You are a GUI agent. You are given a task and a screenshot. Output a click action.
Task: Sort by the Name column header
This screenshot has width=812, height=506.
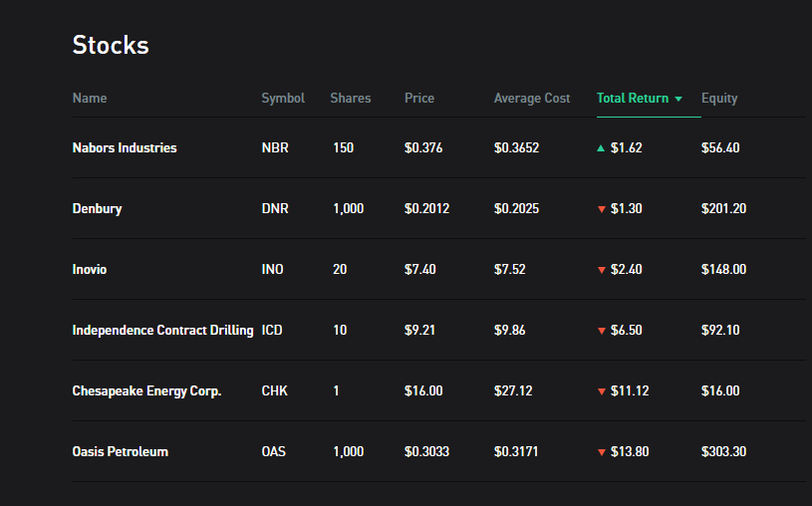click(x=90, y=99)
